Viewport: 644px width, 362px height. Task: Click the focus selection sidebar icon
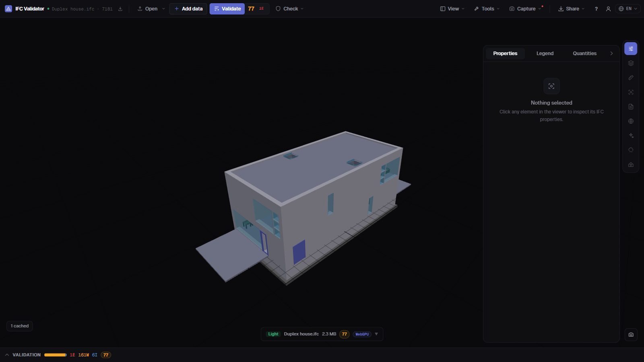[x=631, y=92]
